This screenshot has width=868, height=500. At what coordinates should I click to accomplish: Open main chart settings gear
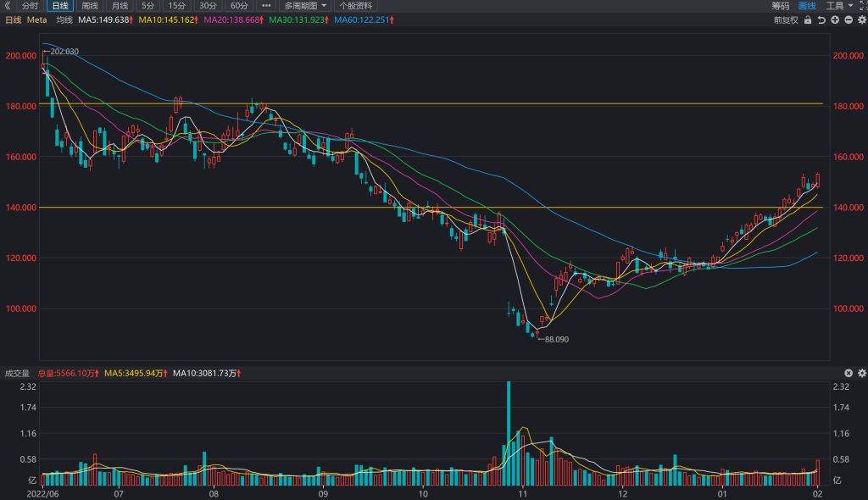862,20
